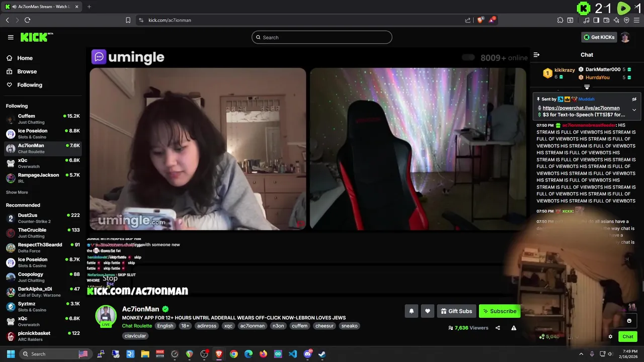Open the emoji picker in chat
The height and width of the screenshot is (362, 644).
pos(629,321)
